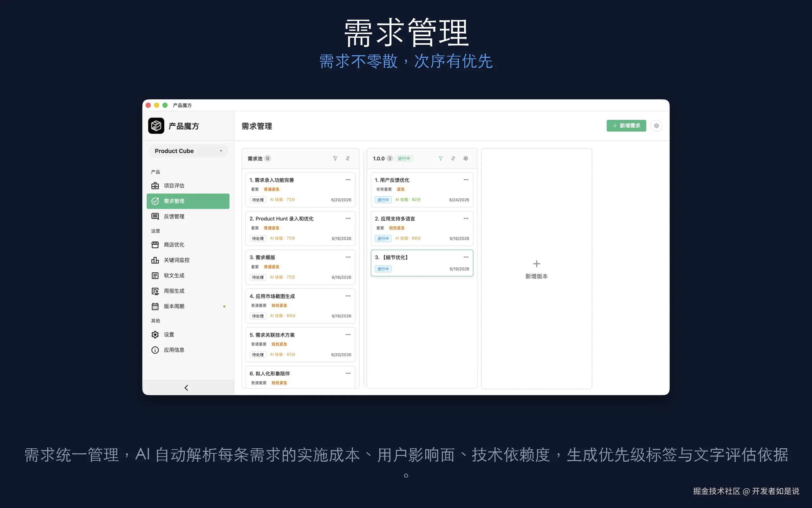Viewport: 812px width, 508px height.
Task: Click macOS yellow minimize window button
Action: [x=156, y=105]
